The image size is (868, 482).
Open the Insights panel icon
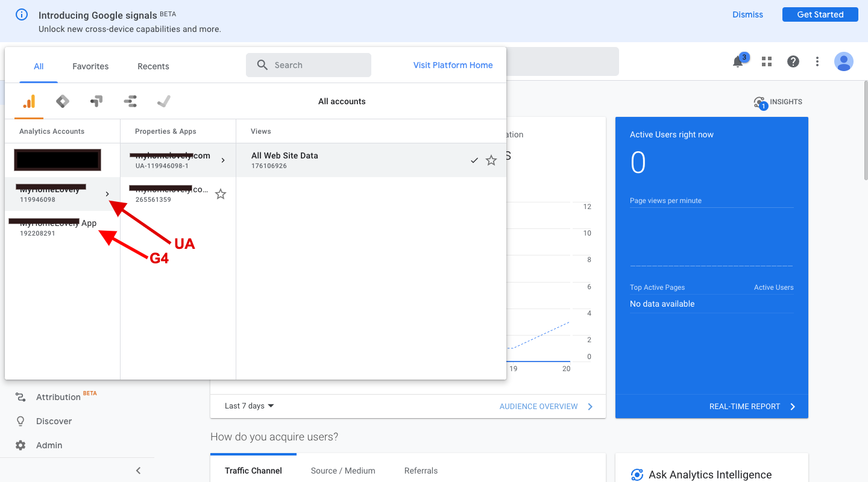tap(759, 102)
